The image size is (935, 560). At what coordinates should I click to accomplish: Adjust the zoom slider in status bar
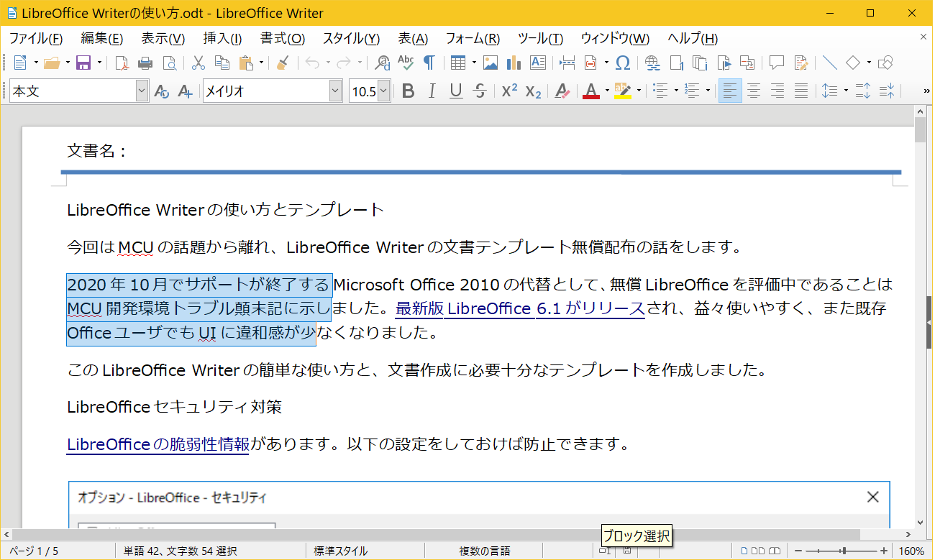coord(843,551)
